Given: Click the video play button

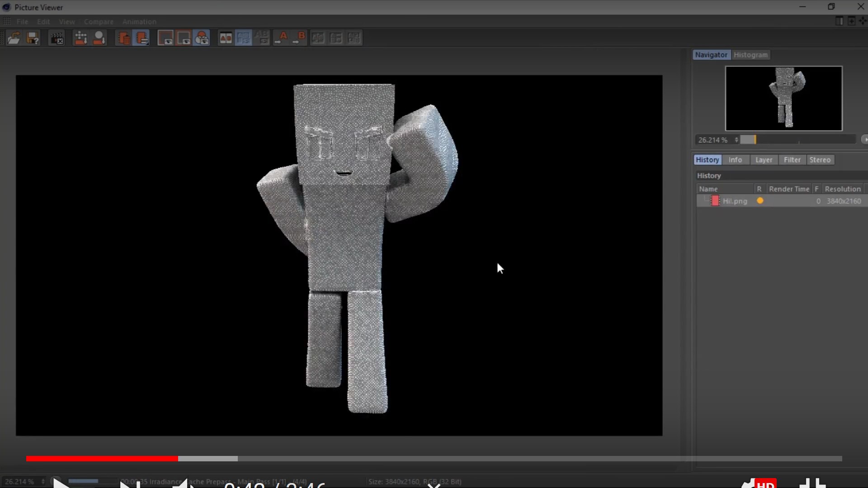Looking at the screenshot, I should (61, 484).
